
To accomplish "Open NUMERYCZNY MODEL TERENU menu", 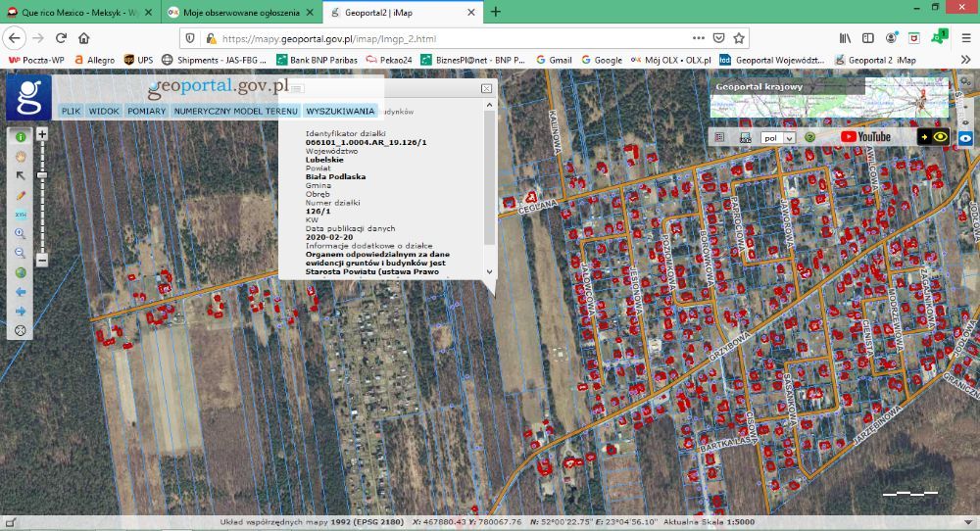I will (235, 112).
